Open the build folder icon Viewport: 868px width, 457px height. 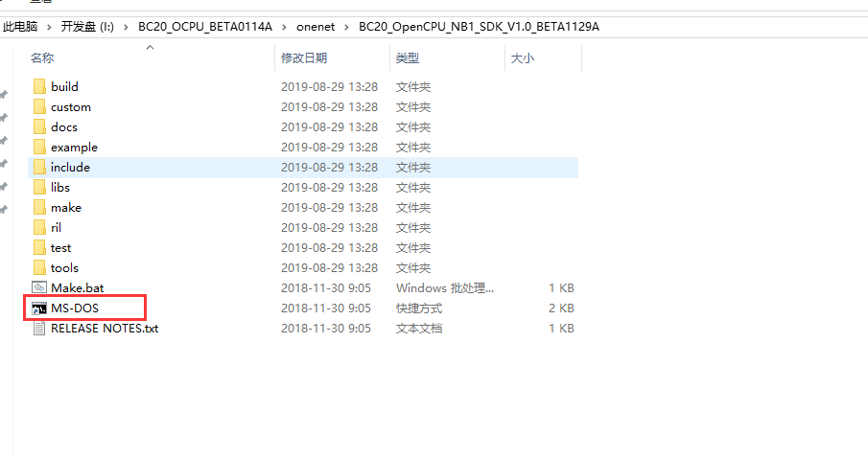(x=39, y=86)
